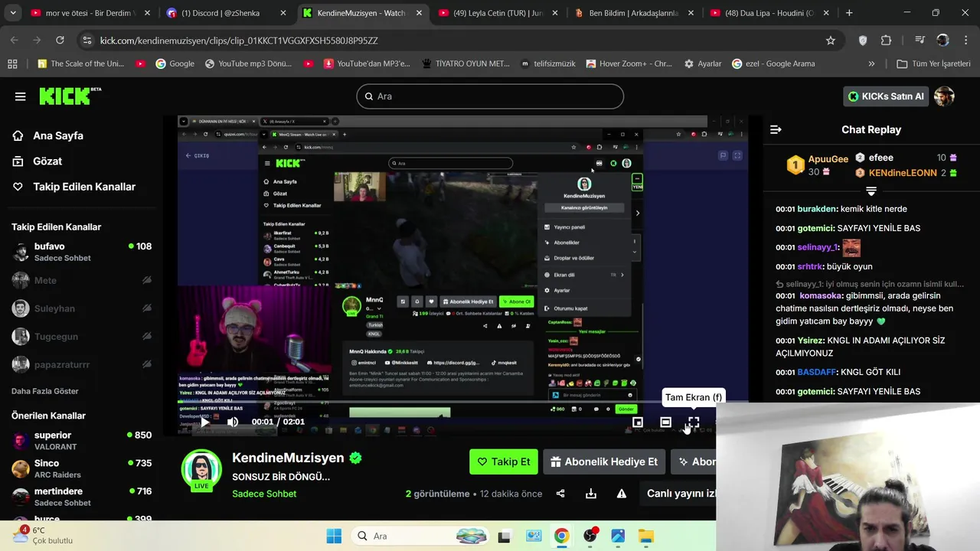980x551 pixels.
Task: Collapse the Chat Replay panel
Action: click(776, 129)
